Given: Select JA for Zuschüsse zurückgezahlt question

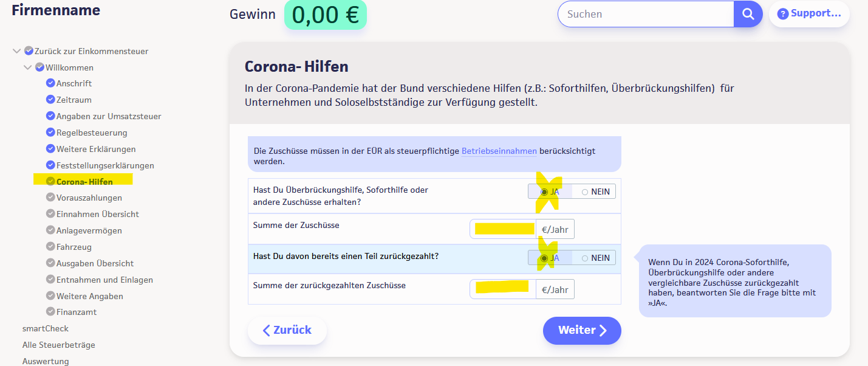Looking at the screenshot, I should [x=544, y=258].
